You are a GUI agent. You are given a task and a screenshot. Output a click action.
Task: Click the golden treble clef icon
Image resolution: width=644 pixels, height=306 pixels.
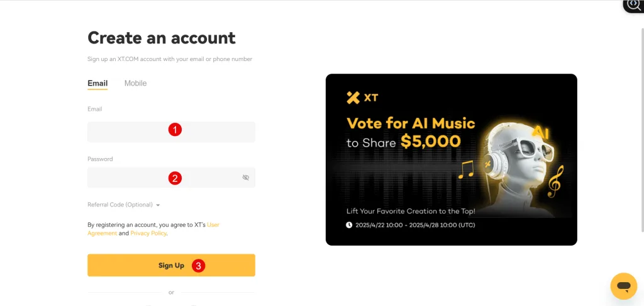[556, 181]
